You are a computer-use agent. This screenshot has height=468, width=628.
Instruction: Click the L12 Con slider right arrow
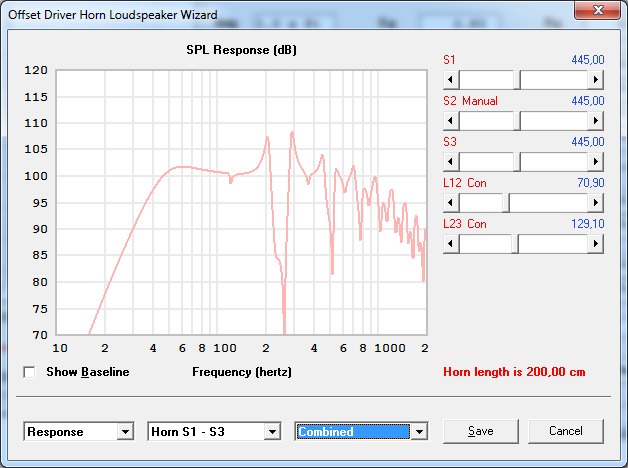click(x=596, y=203)
